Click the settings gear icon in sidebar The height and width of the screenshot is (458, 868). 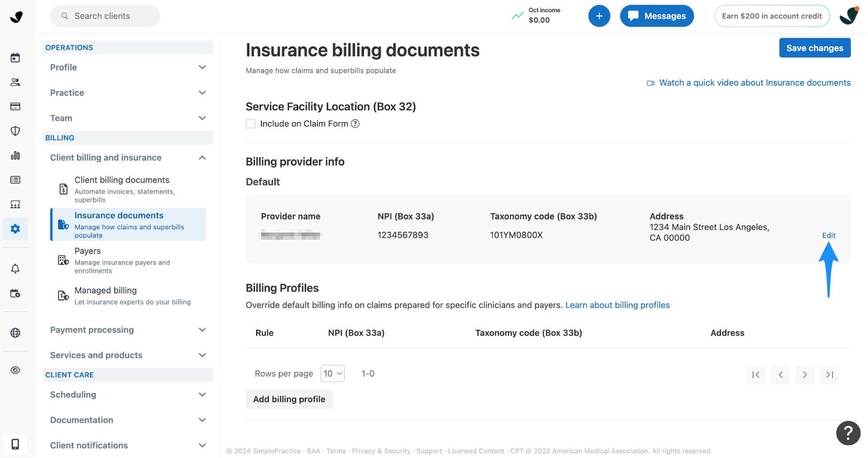15,229
